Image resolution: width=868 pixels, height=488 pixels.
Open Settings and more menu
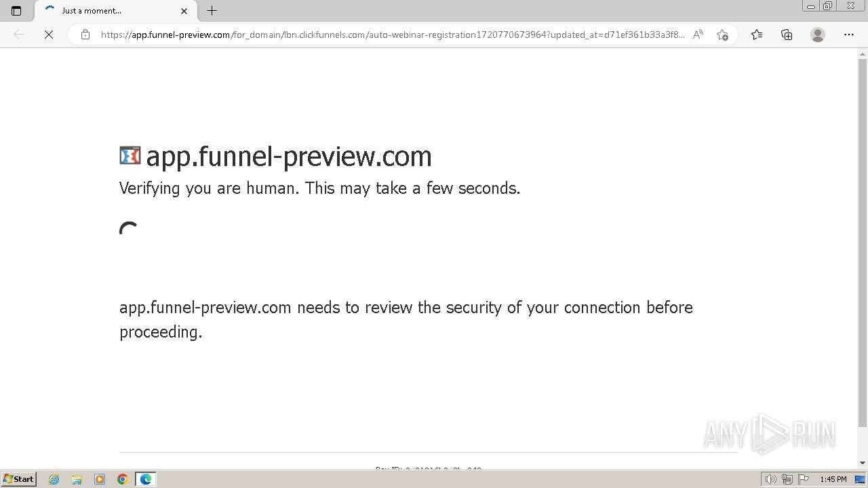click(849, 35)
